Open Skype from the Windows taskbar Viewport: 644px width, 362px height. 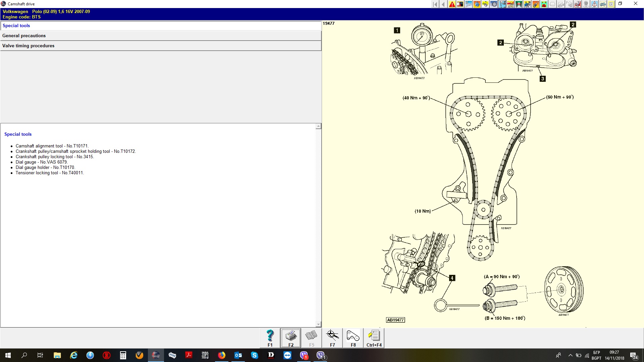(254, 355)
